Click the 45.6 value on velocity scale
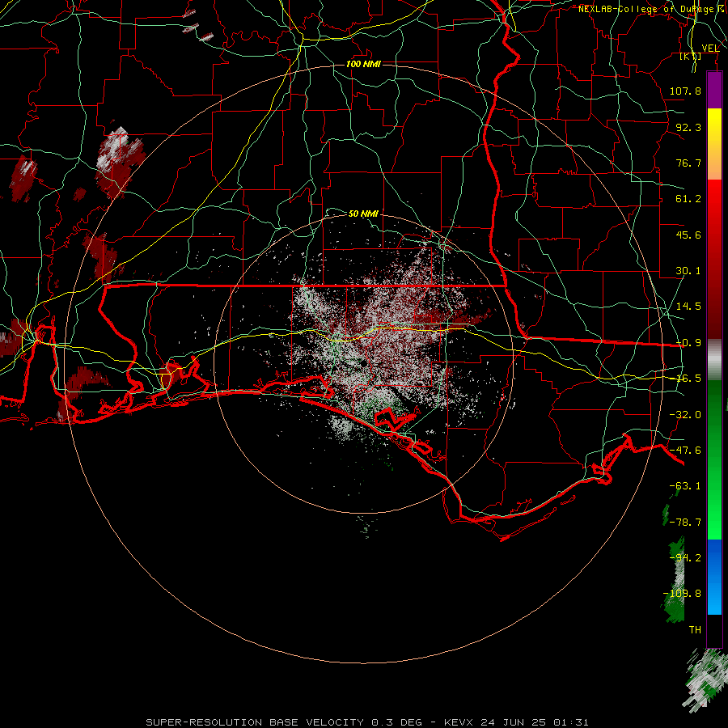Image resolution: width=728 pixels, height=728 pixels. click(x=688, y=235)
